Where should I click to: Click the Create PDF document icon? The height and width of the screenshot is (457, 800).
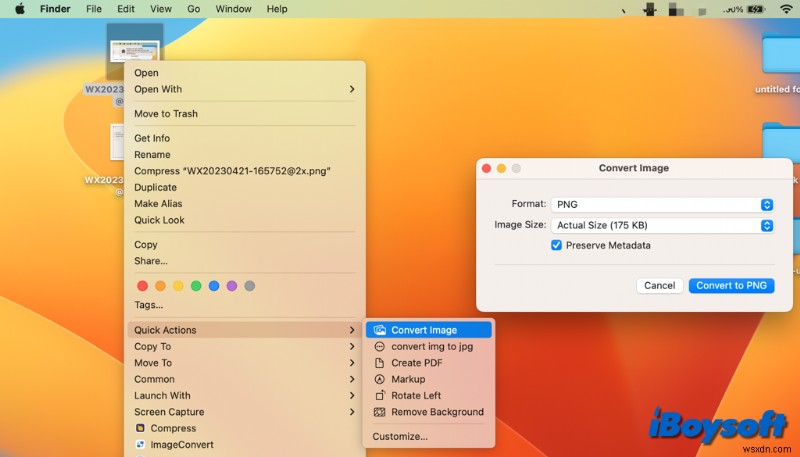tap(379, 363)
